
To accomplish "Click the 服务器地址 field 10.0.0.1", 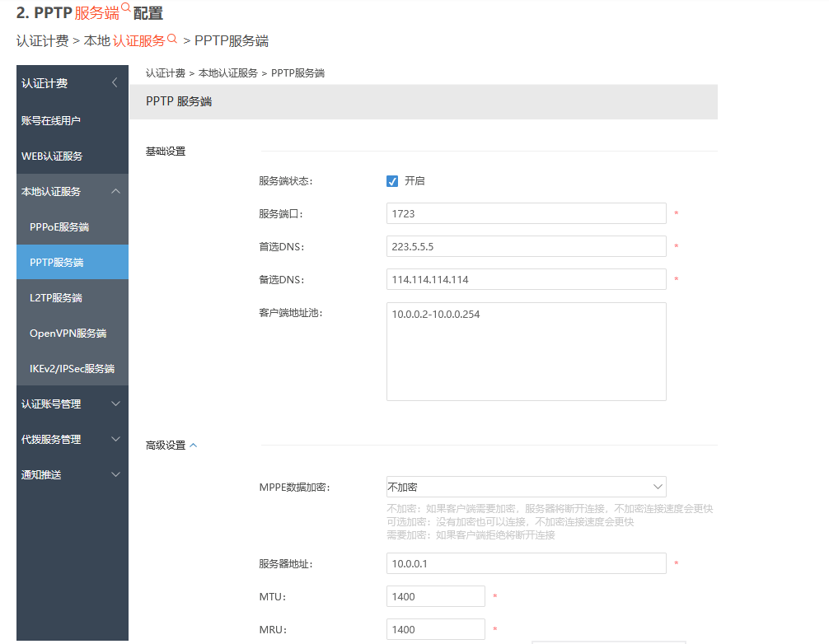I will click(x=526, y=563).
